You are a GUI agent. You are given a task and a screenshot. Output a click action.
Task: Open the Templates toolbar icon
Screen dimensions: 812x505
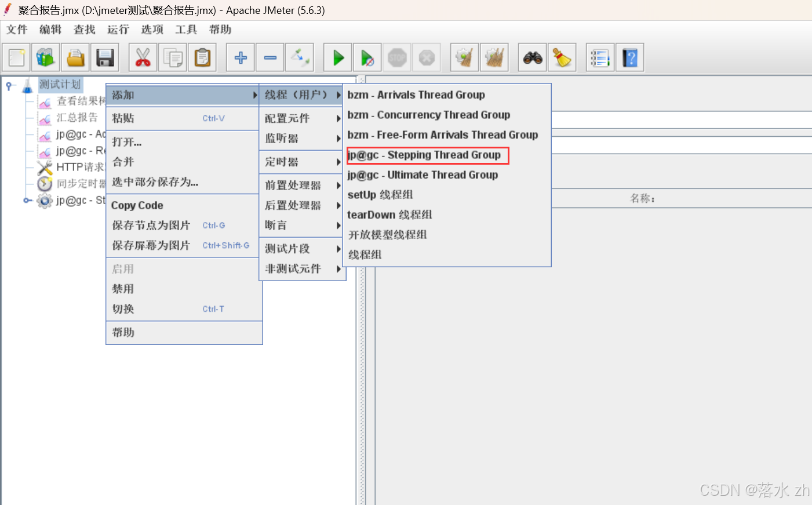46,57
